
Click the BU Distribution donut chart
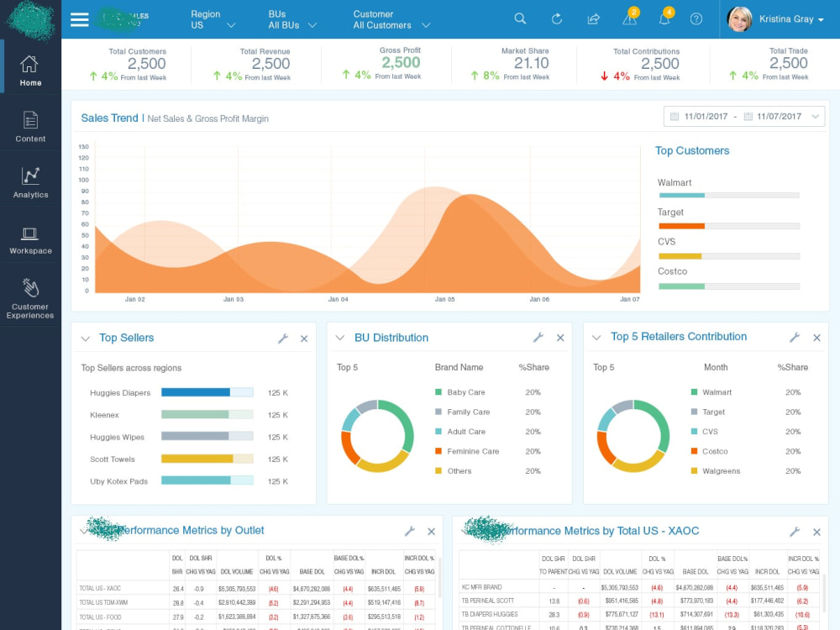(x=378, y=436)
